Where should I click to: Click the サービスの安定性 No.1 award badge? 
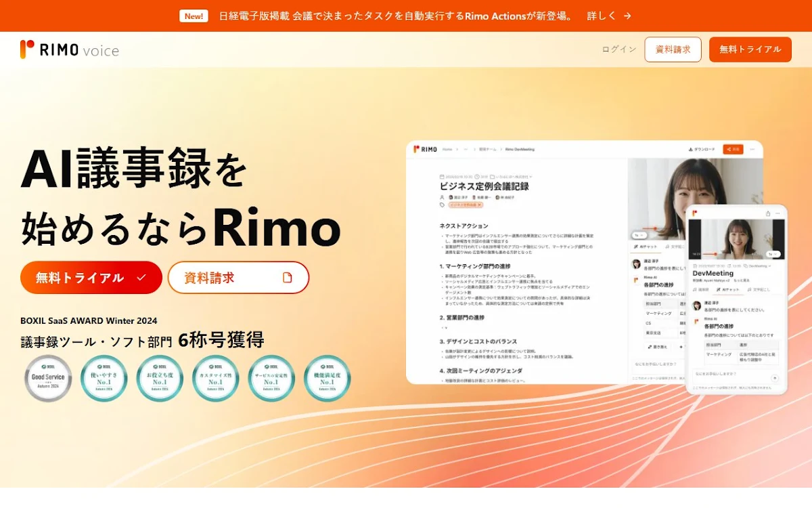point(271,379)
